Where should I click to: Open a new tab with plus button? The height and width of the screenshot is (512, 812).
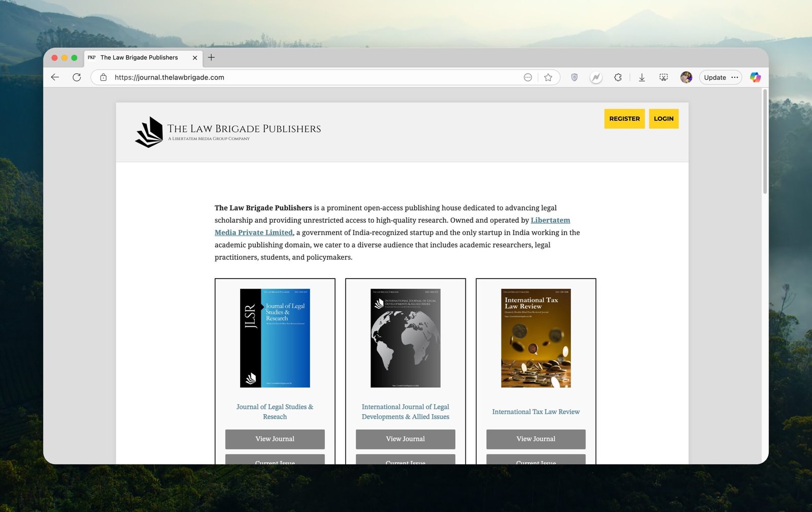(x=211, y=57)
